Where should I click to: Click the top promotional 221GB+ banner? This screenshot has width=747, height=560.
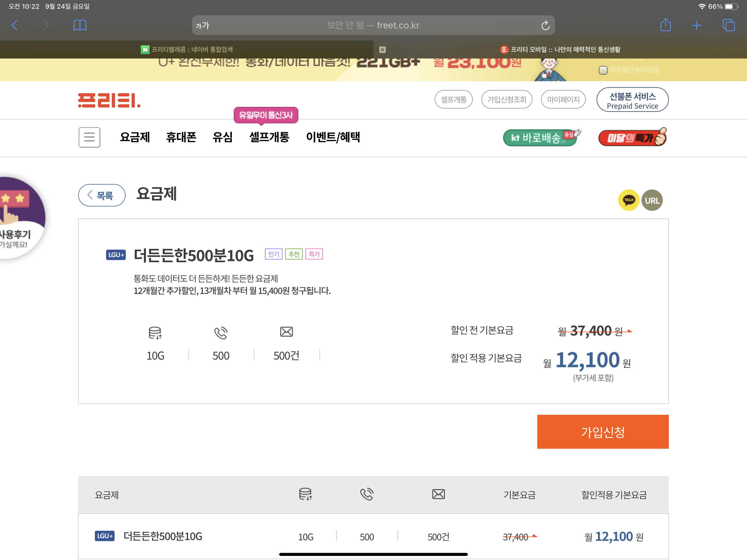(x=373, y=69)
